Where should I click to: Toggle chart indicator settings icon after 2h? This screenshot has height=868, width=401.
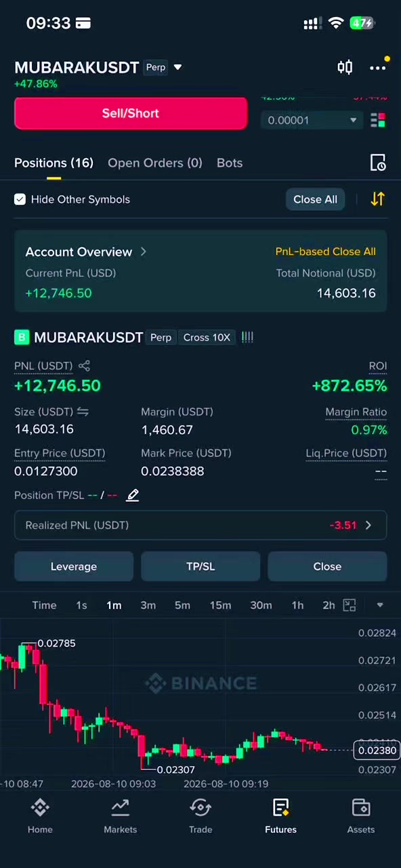click(350, 605)
